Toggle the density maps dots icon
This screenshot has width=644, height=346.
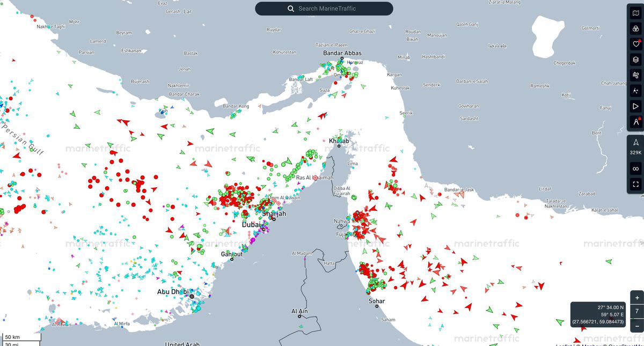(x=635, y=91)
